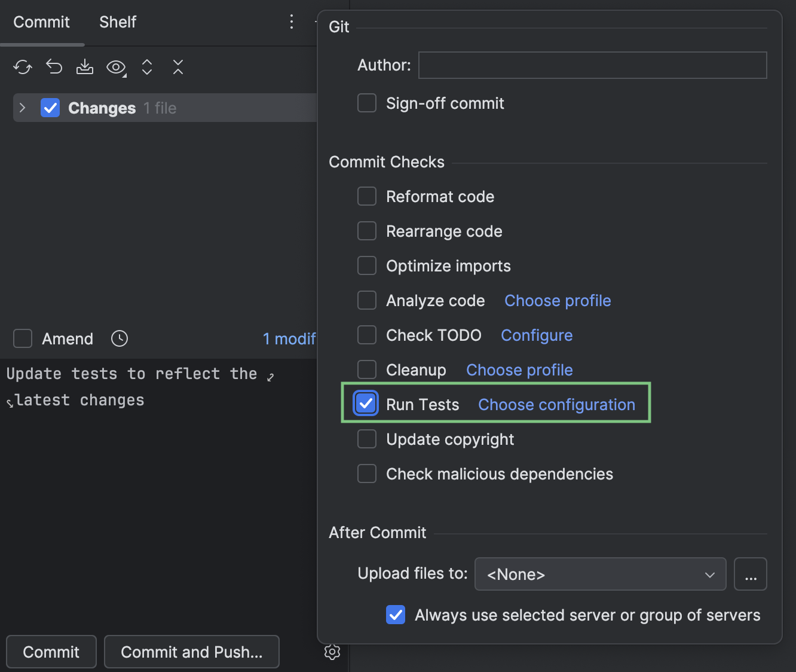Image resolution: width=796 pixels, height=672 pixels.
Task: Open server list via ellipsis button
Action: tap(751, 574)
